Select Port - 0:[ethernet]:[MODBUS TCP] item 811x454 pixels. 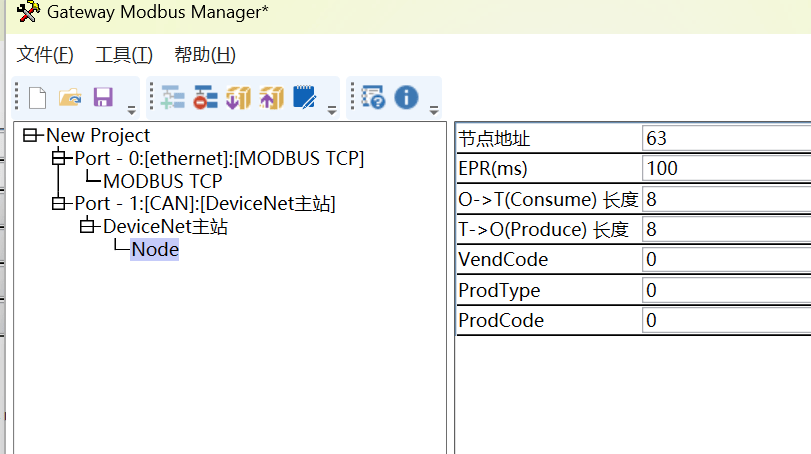click(x=219, y=158)
